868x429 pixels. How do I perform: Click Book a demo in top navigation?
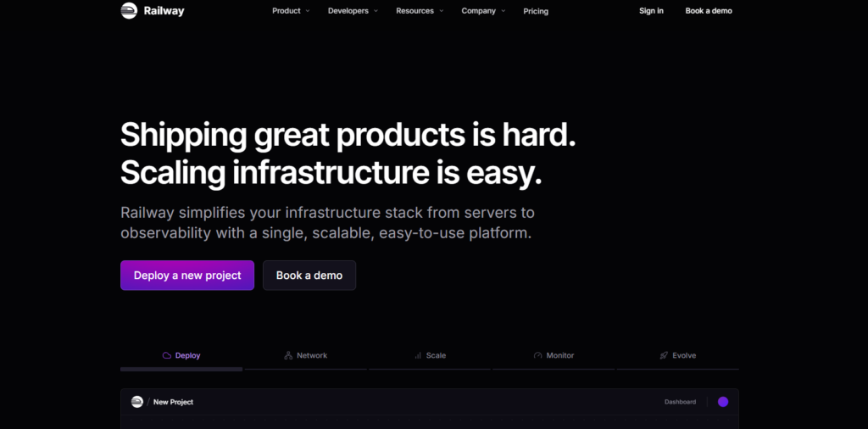pos(709,10)
